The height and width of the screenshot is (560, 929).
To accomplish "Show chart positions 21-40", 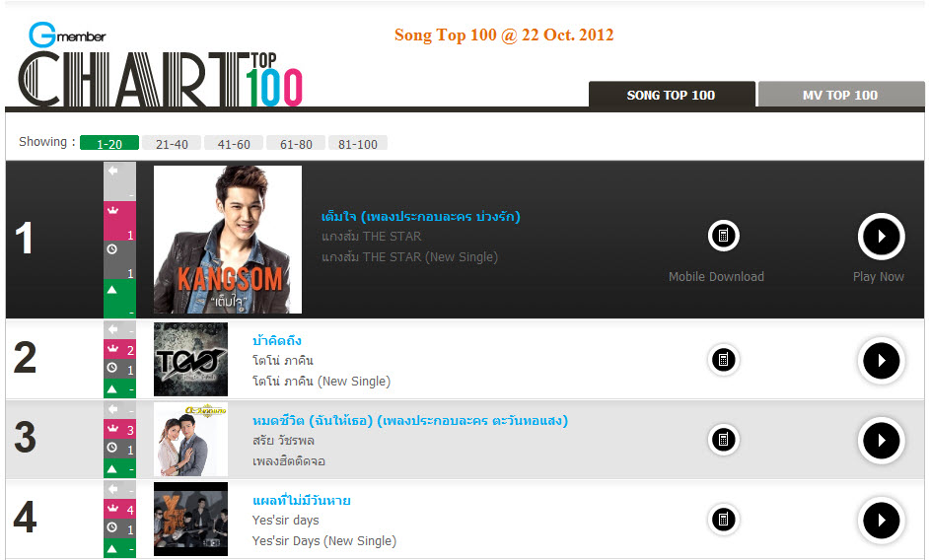I will (172, 143).
